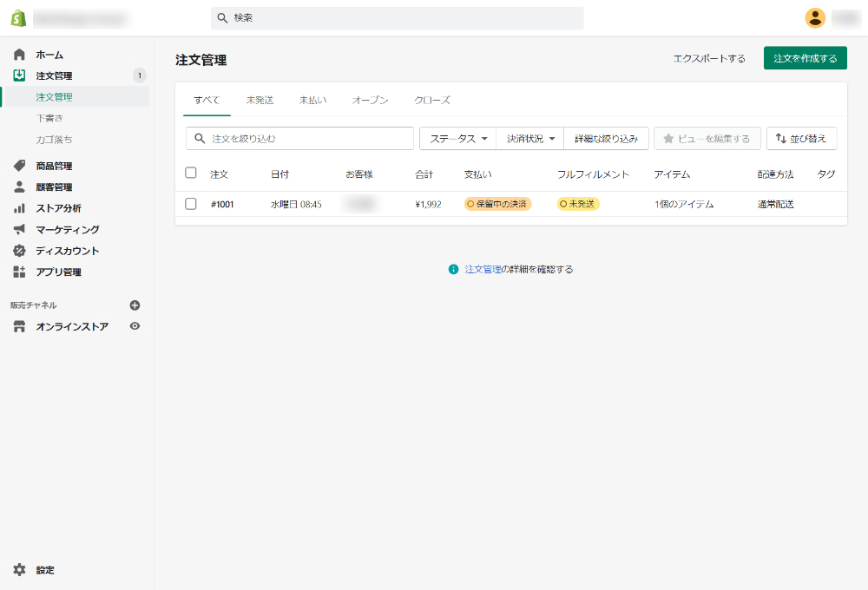This screenshot has width=868, height=590.
Task: Click エクスポートする button
Action: tap(709, 58)
